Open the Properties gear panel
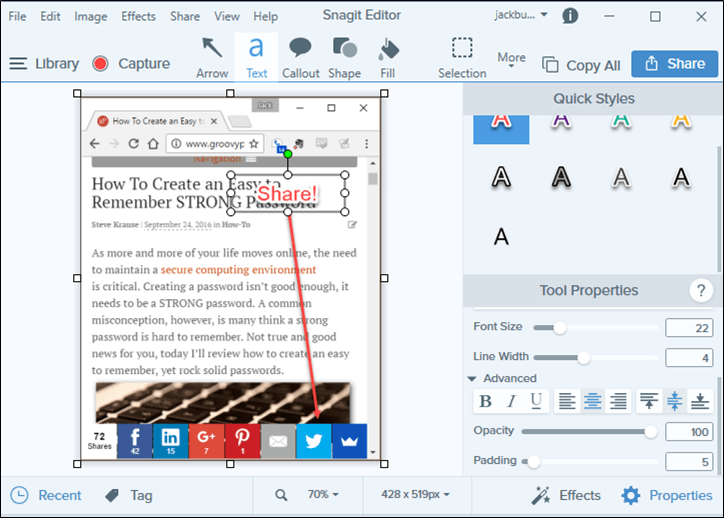724x518 pixels. (667, 495)
